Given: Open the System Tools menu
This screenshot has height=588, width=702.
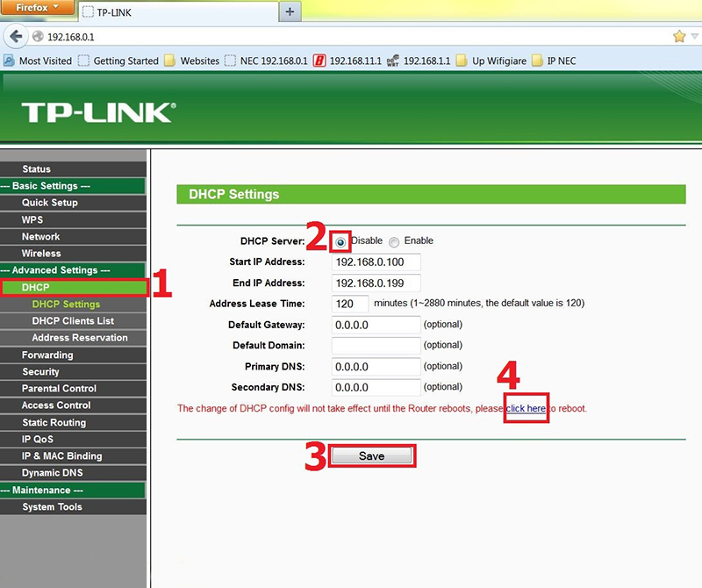Looking at the screenshot, I should click(73, 507).
